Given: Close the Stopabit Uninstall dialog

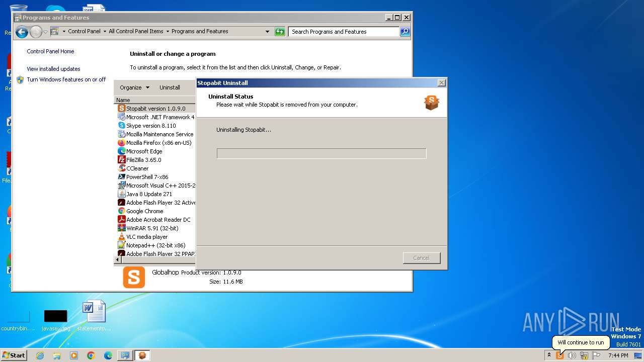Looking at the screenshot, I should pyautogui.click(x=441, y=83).
